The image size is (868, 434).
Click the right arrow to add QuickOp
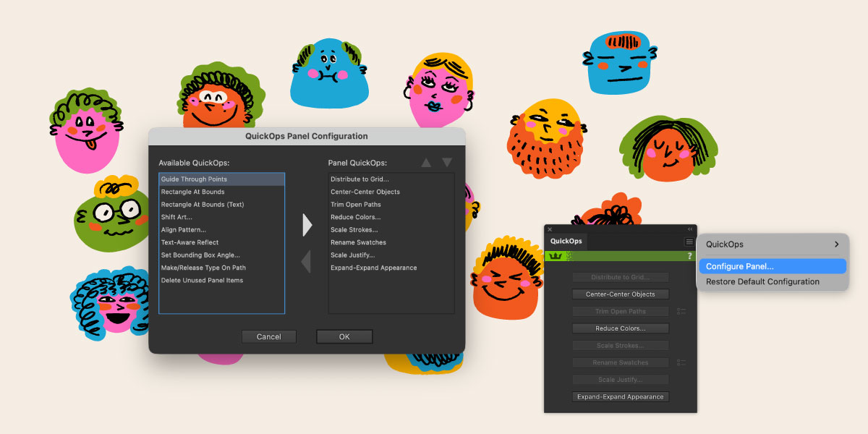pyautogui.click(x=307, y=225)
